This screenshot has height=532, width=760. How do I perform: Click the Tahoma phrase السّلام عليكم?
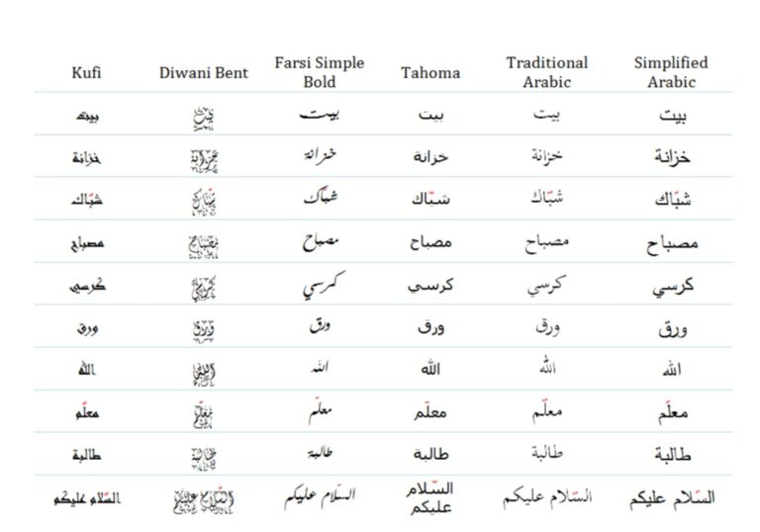[429, 497]
